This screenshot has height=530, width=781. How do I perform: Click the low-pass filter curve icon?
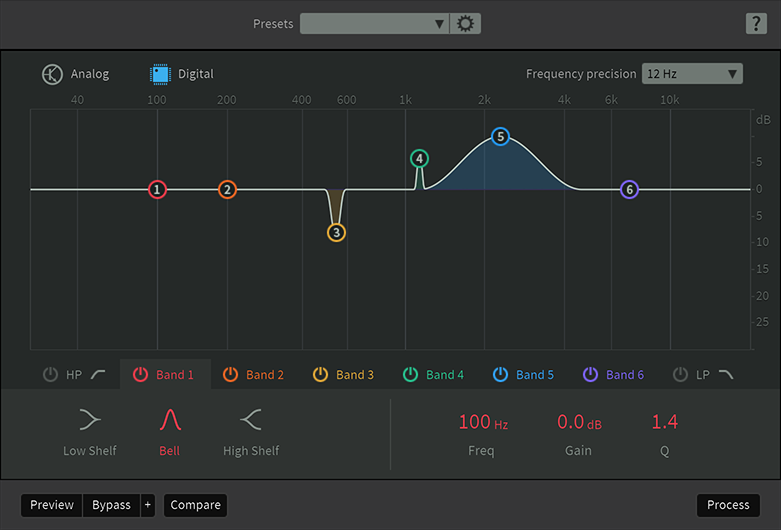pos(726,374)
